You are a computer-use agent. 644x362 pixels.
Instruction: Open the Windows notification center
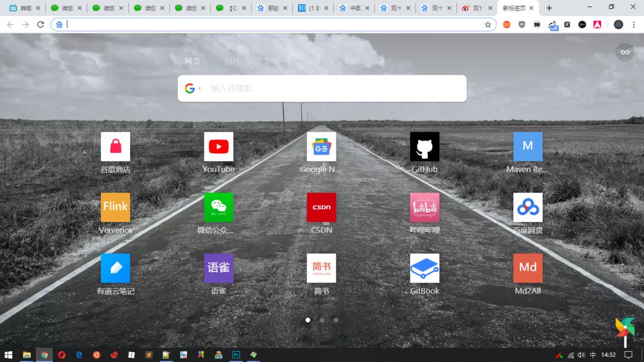[628, 355]
